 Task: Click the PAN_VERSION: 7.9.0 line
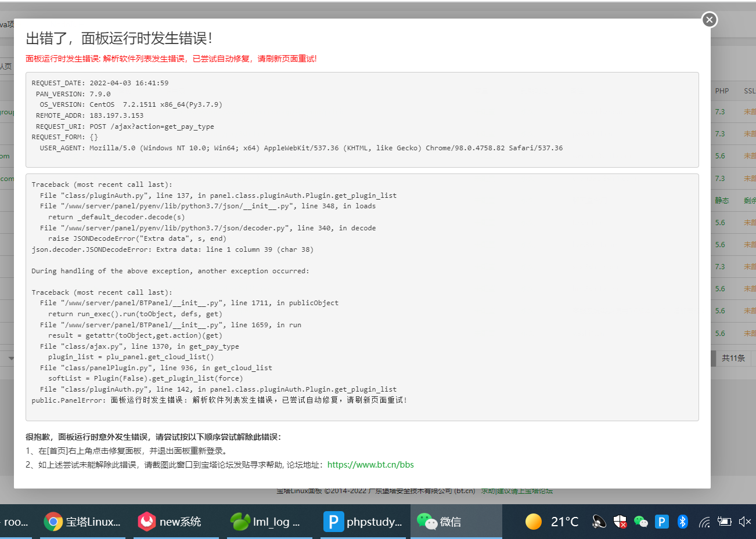coord(73,94)
